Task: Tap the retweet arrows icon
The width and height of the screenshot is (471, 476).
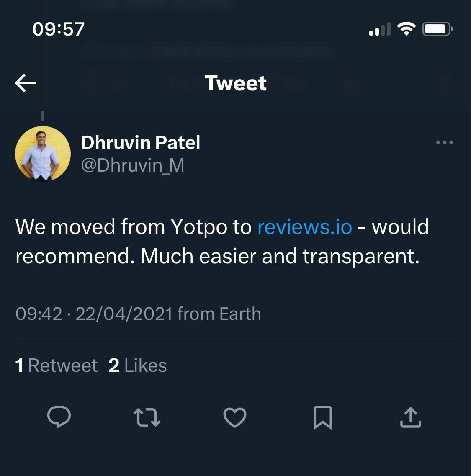Action: pos(147,417)
